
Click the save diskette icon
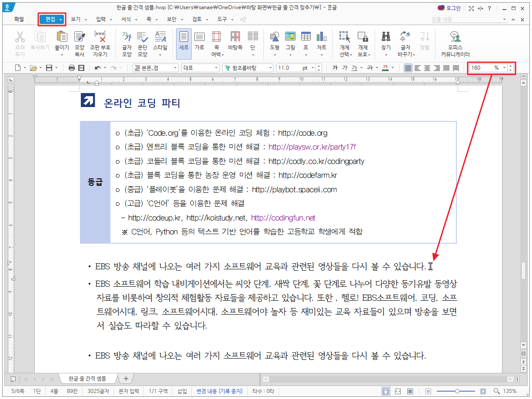[x=49, y=68]
